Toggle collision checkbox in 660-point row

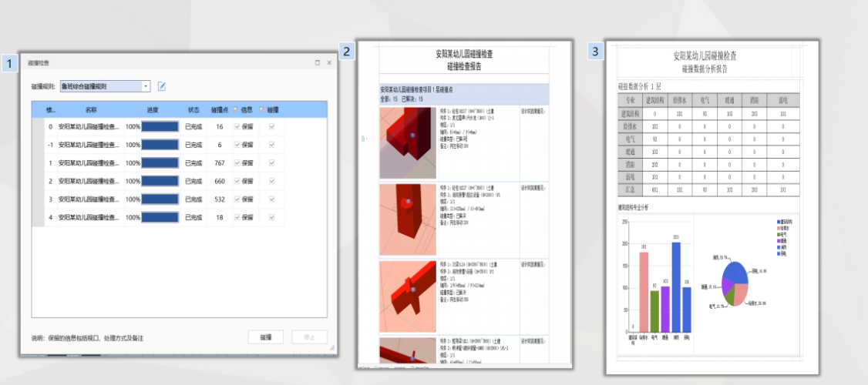pos(272,181)
